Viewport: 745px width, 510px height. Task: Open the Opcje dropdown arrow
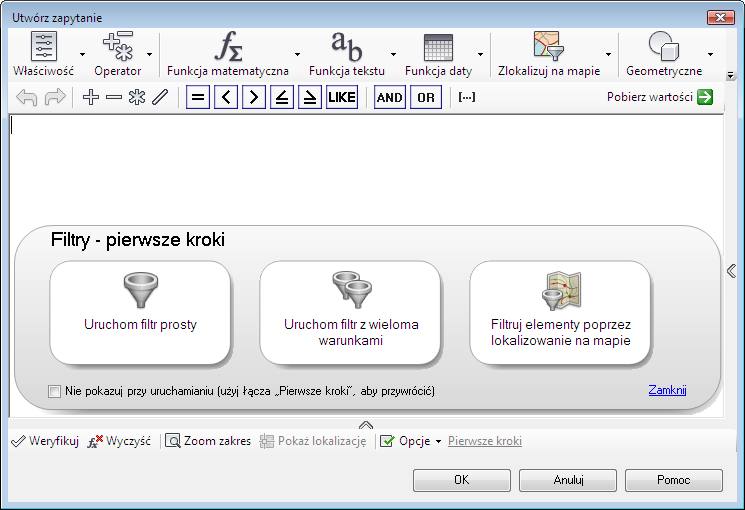[x=439, y=442]
